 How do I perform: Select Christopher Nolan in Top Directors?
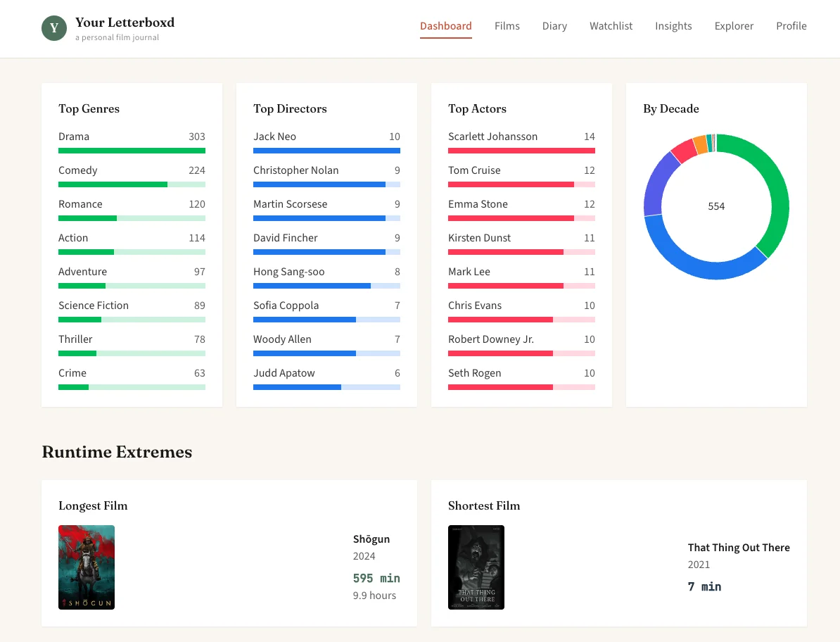point(295,170)
